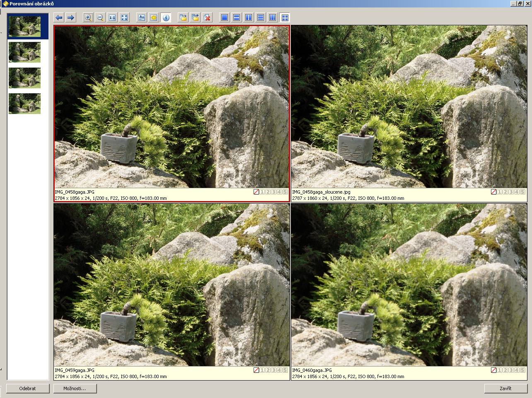Clear the rating for IMG_0460gaga.JPG
The image size is (532, 398).
click(x=493, y=370)
